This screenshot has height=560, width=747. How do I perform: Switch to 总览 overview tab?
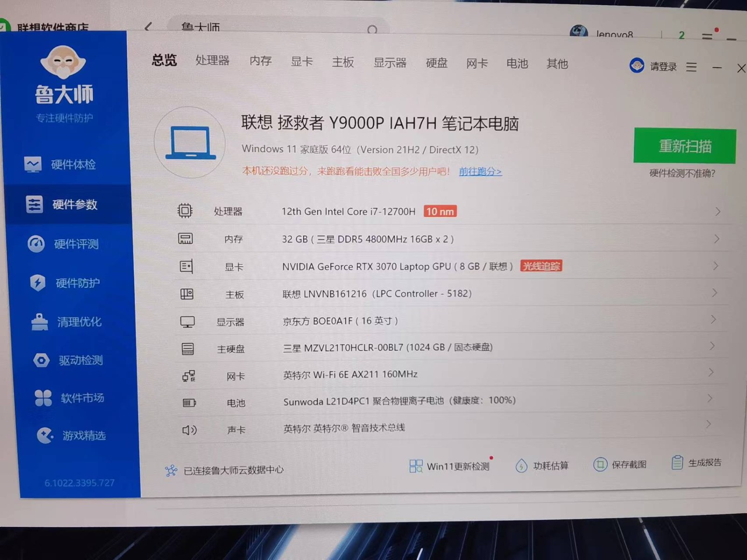[164, 60]
